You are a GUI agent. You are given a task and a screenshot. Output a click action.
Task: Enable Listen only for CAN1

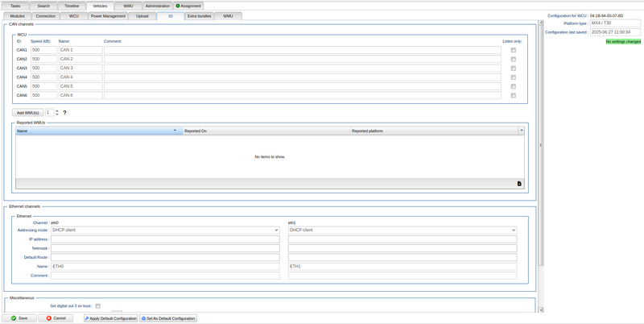pyautogui.click(x=513, y=50)
